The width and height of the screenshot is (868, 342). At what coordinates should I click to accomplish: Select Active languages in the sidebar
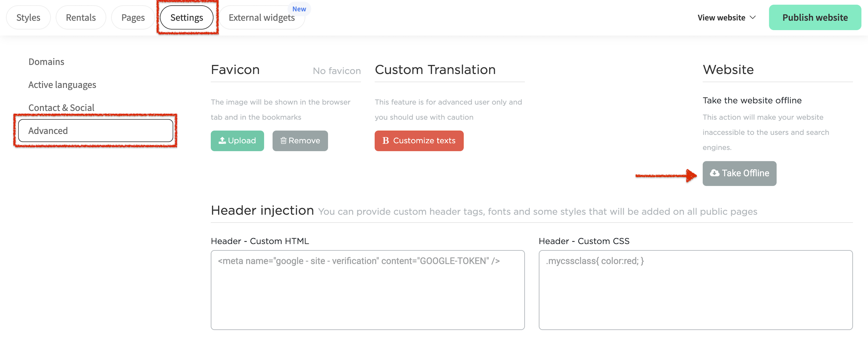[62, 84]
